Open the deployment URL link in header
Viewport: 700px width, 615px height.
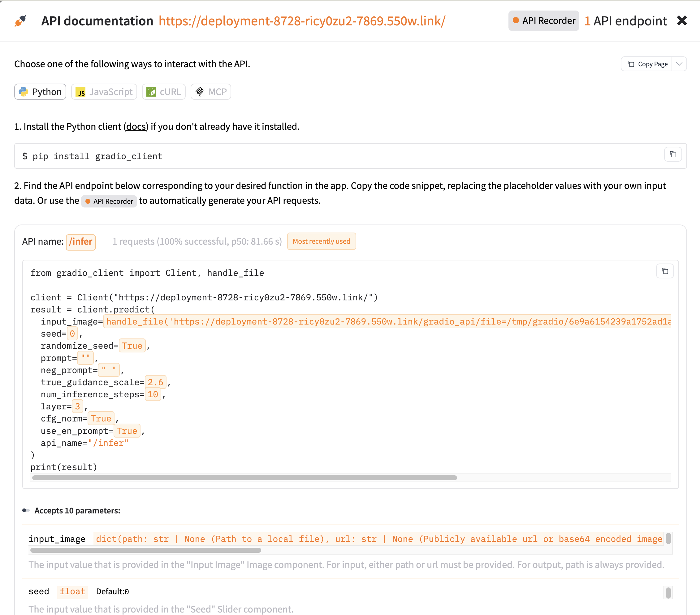coord(302,21)
